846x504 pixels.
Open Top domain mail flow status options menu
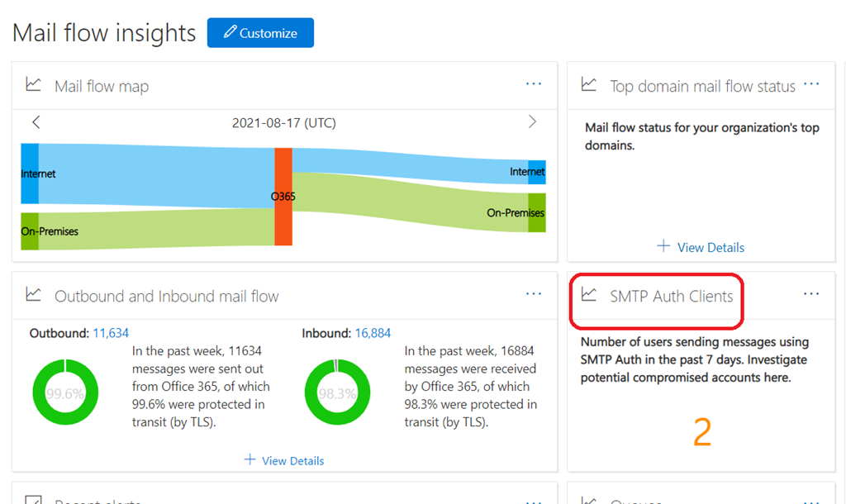point(811,84)
